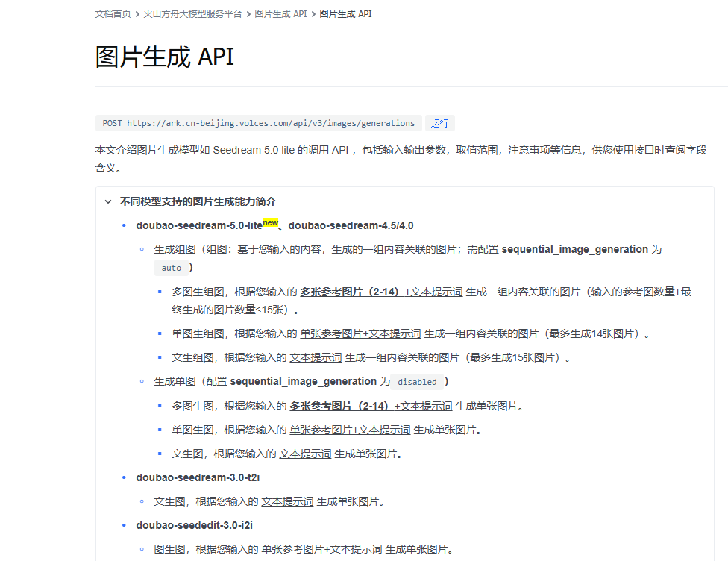Click the auto code value
This screenshot has height=561, width=728.
tap(172, 268)
